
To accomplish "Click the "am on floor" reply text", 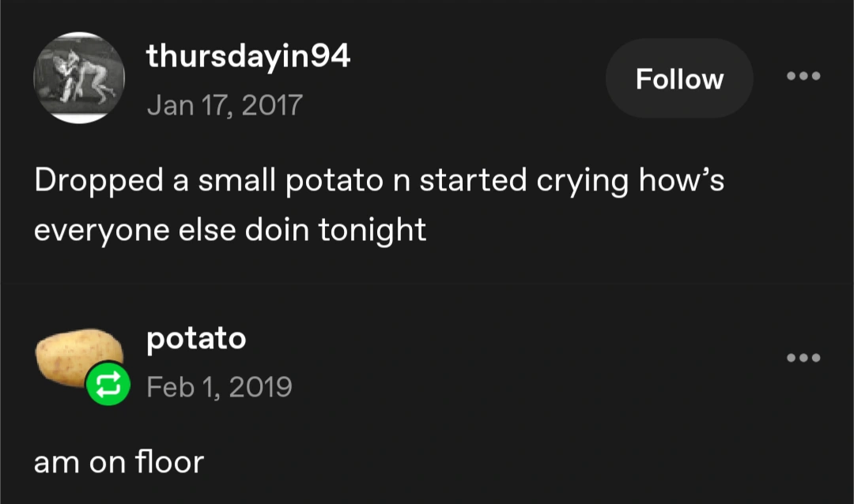I will 119,461.
